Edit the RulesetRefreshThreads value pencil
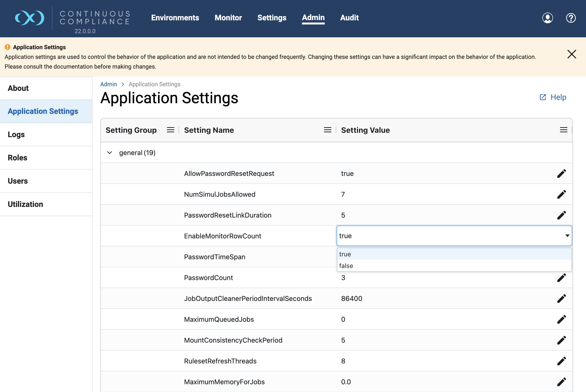The width and height of the screenshot is (586, 392). point(561,361)
